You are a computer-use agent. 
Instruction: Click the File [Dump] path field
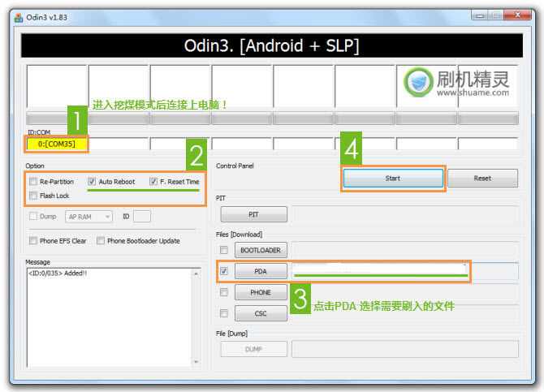[405, 349]
